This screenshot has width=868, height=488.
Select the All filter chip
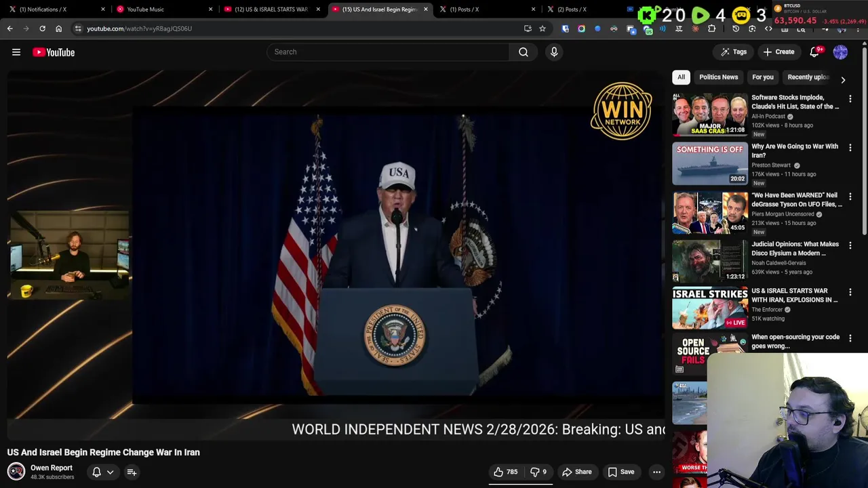pyautogui.click(x=681, y=77)
